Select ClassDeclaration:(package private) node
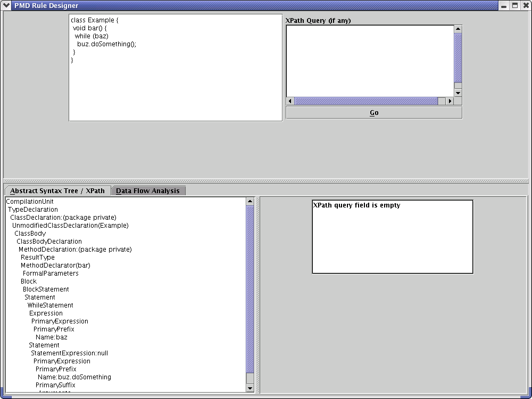 (63, 218)
